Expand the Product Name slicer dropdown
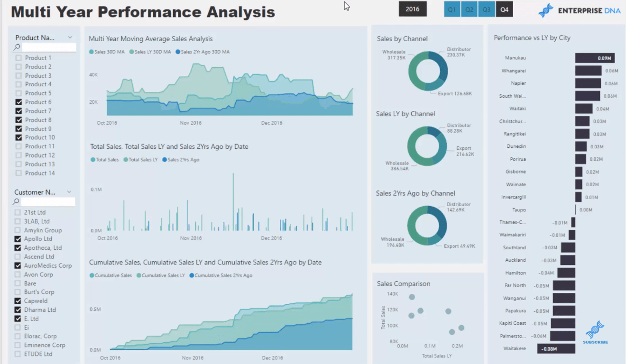The image size is (626, 364). point(70,37)
